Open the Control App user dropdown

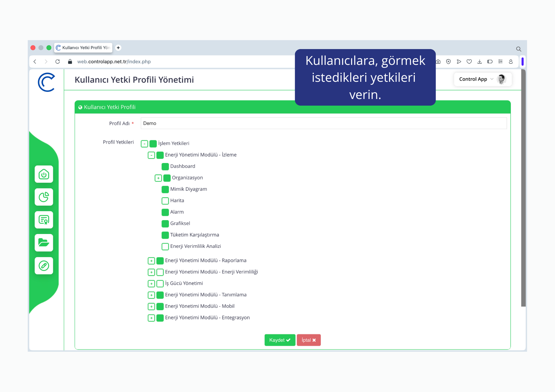point(483,79)
